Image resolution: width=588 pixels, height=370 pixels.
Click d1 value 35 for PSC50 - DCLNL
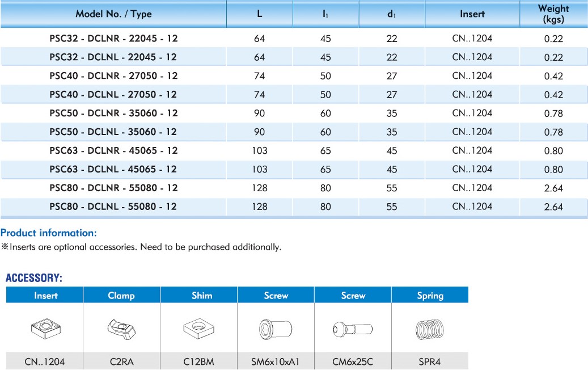click(391, 132)
